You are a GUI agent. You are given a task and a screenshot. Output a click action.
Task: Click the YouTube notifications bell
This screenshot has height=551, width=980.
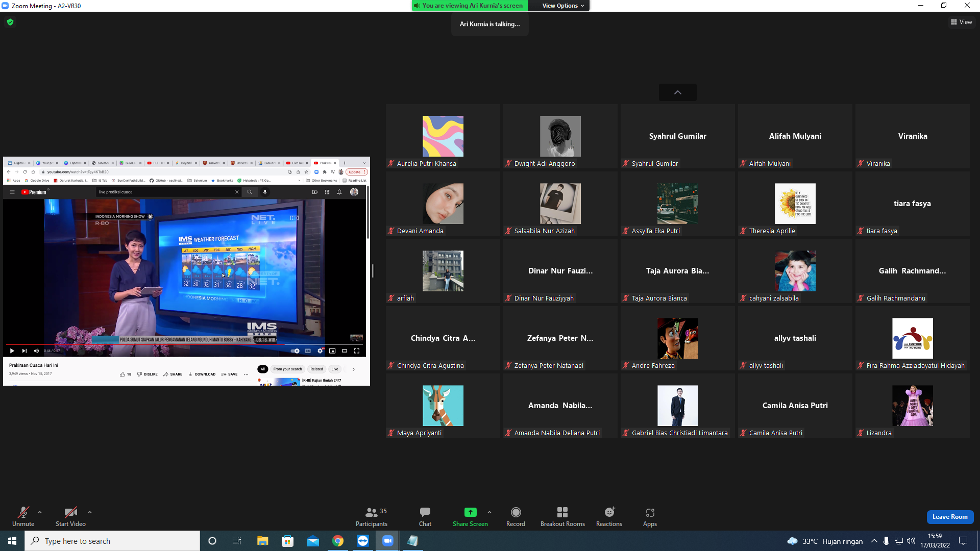[x=339, y=192]
